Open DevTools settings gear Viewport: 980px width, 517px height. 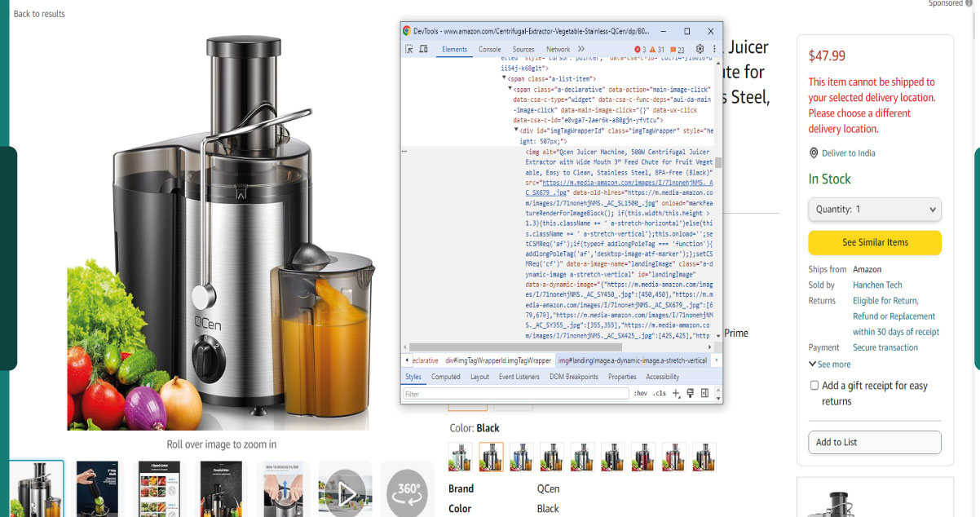coord(700,47)
